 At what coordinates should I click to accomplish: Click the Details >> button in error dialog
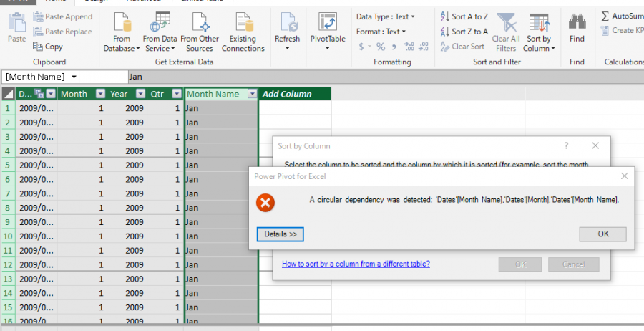[280, 234]
